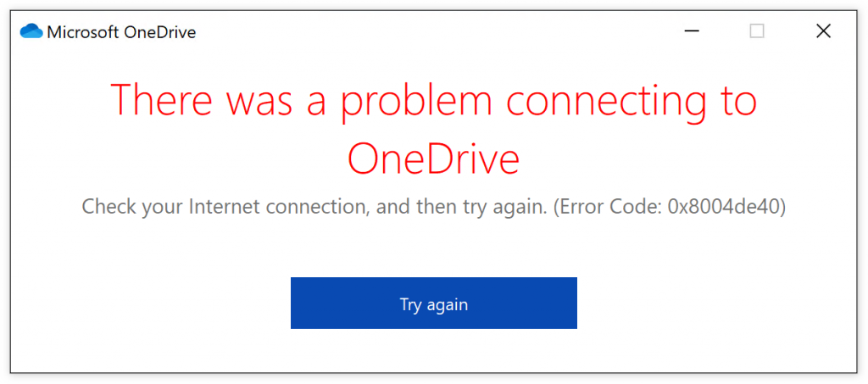Click the Microsoft OneDrive title text
Viewport: 868px width, 384px height.
[x=121, y=32]
